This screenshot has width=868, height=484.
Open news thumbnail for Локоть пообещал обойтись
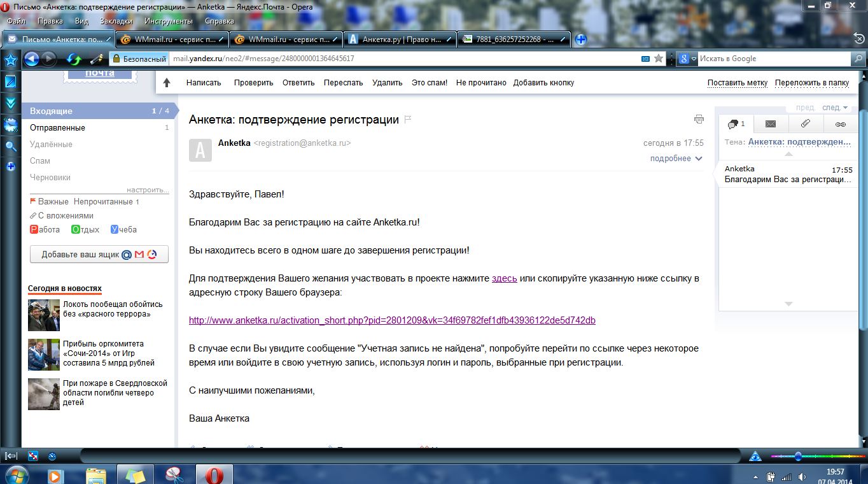pos(44,315)
